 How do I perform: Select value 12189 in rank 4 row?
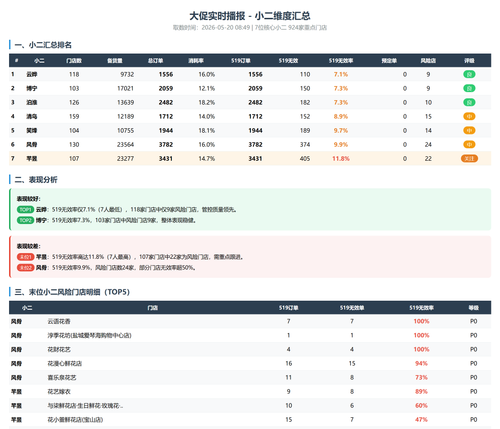pos(125,116)
